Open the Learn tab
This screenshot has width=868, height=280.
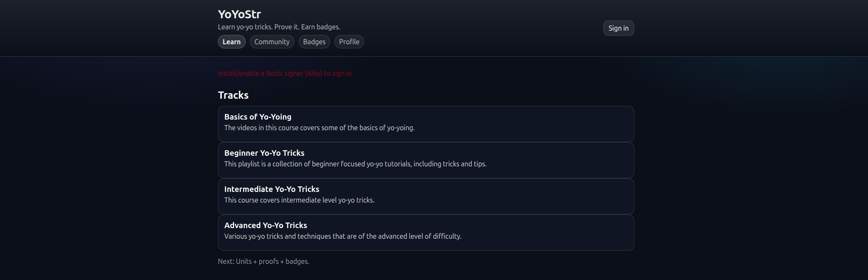[232, 42]
